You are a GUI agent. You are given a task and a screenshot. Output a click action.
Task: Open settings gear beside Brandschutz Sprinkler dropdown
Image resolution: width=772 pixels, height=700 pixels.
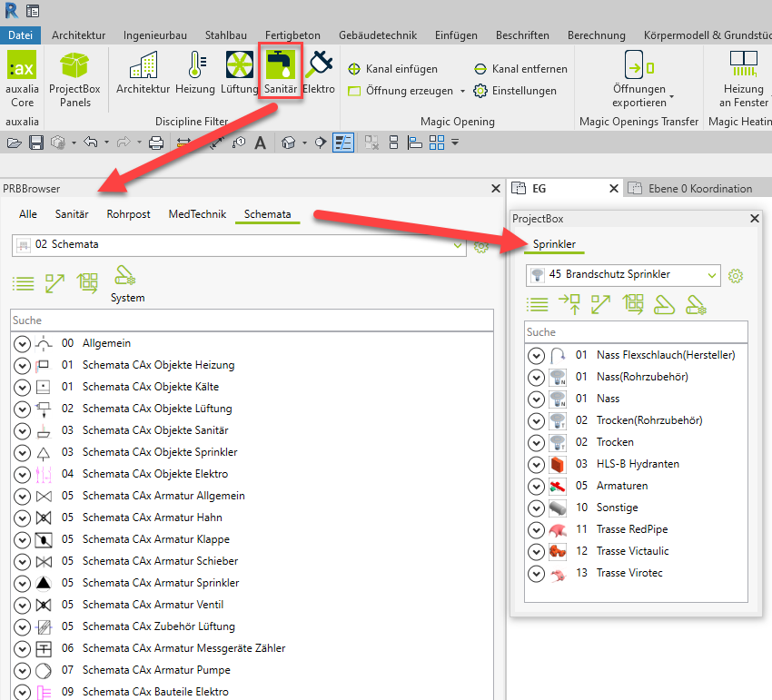[737, 275]
